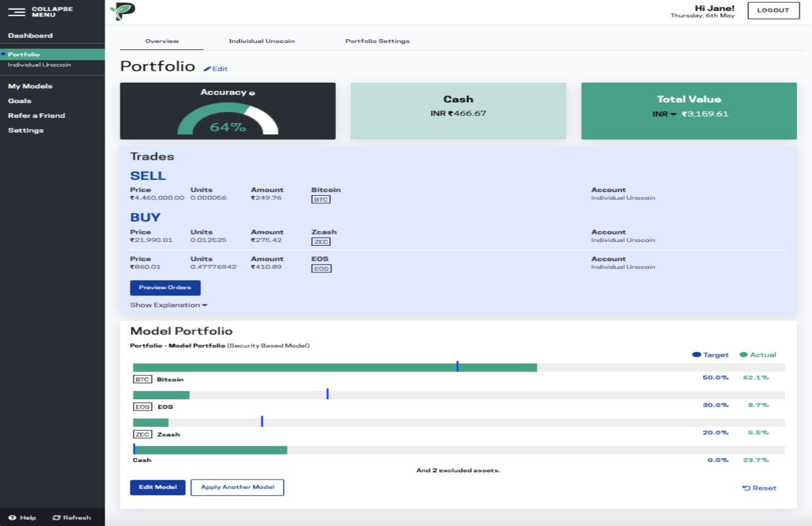Viewport: 812px width, 526px height.
Task: Click the Accuracy 64% gauge
Action: coord(228,118)
